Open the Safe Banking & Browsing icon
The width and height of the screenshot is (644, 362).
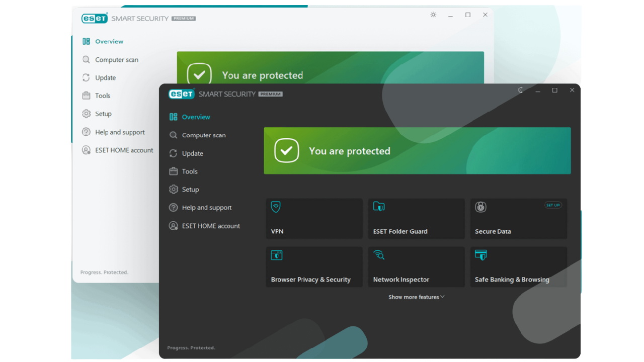click(481, 255)
